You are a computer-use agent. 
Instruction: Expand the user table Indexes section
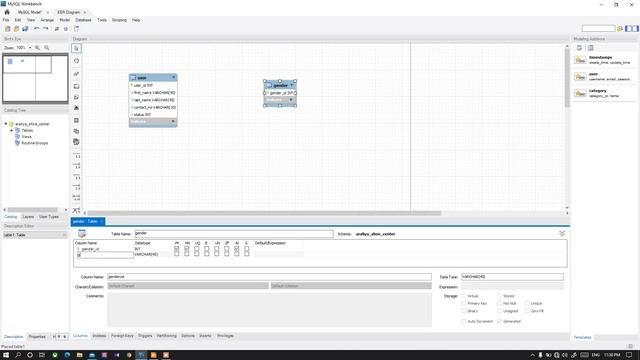173,122
